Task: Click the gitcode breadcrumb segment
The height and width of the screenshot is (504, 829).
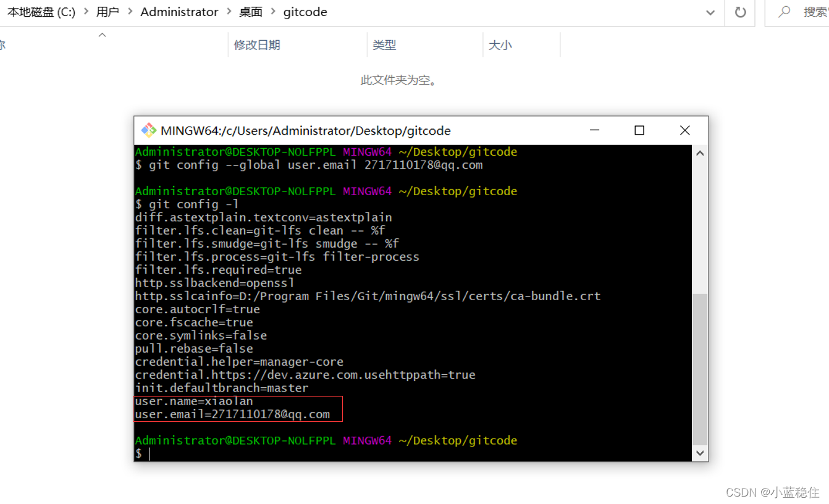Action: [305, 12]
